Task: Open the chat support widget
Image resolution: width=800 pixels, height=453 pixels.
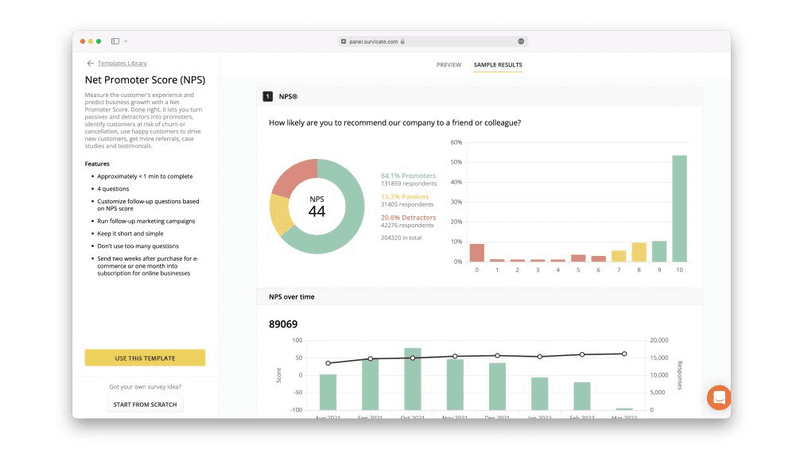Action: 718,397
